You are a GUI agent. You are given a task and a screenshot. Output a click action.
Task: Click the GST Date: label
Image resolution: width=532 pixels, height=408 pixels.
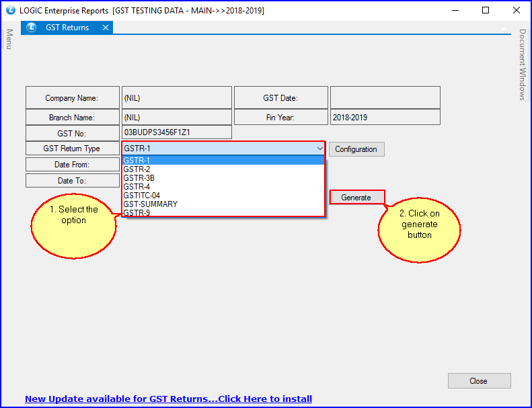tap(281, 97)
